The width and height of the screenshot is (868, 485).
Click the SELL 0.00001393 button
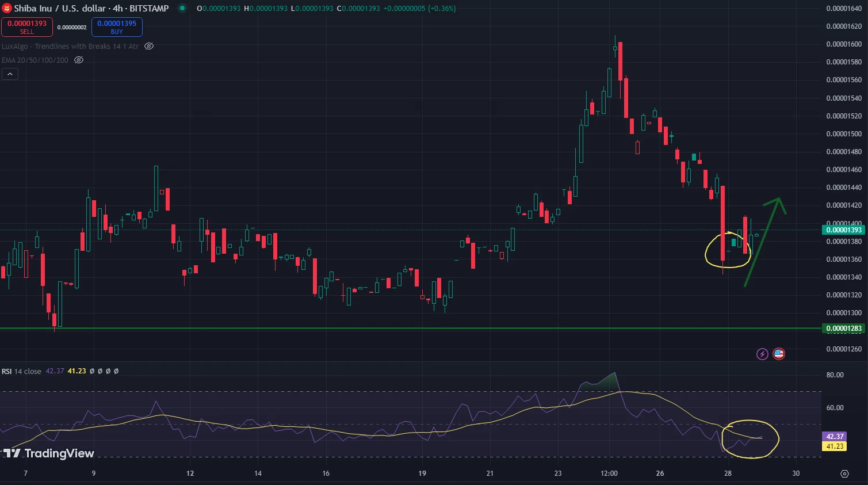(27, 27)
